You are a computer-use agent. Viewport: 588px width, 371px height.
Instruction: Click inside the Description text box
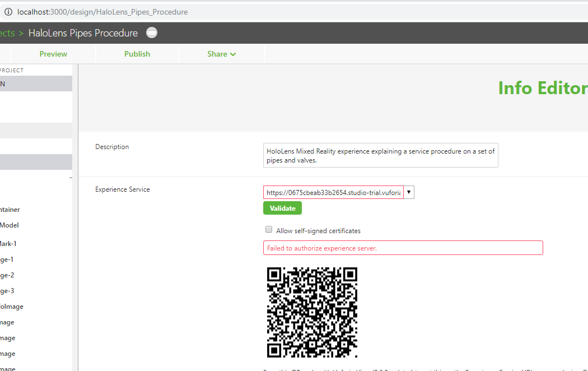381,155
